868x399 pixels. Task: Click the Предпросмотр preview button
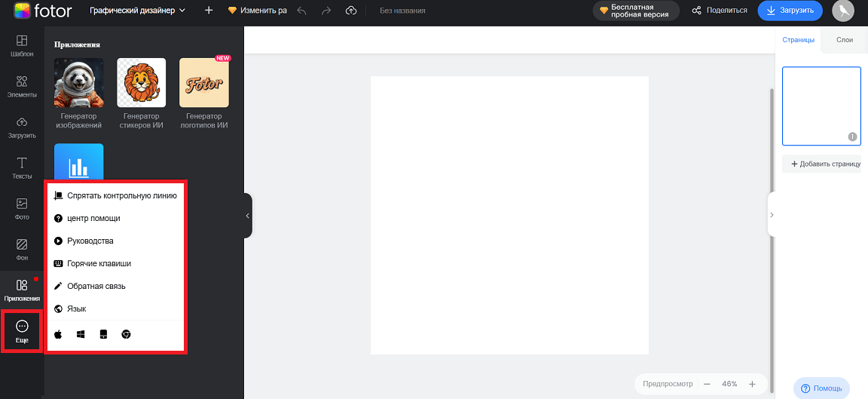(x=668, y=383)
